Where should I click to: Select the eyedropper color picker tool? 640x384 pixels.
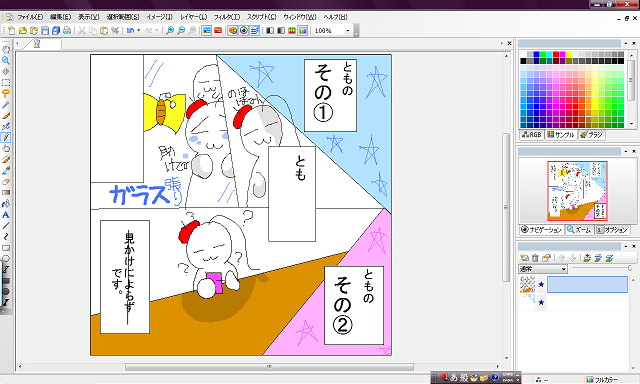(x=6, y=171)
